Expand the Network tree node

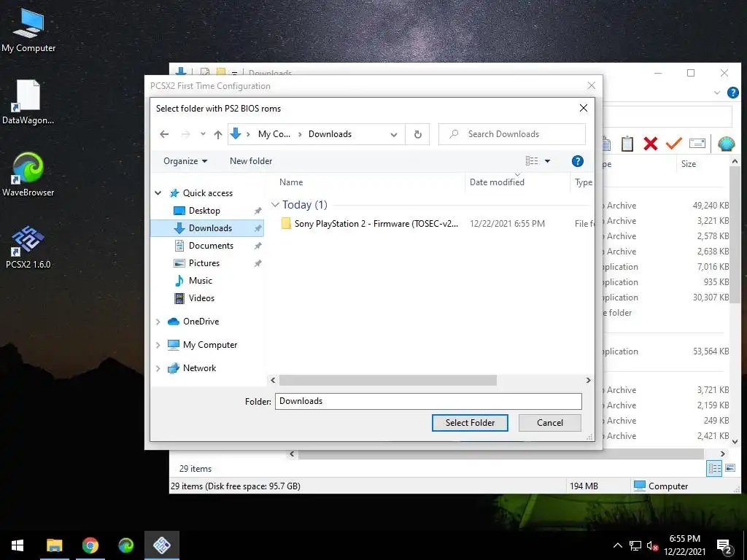[x=158, y=368]
